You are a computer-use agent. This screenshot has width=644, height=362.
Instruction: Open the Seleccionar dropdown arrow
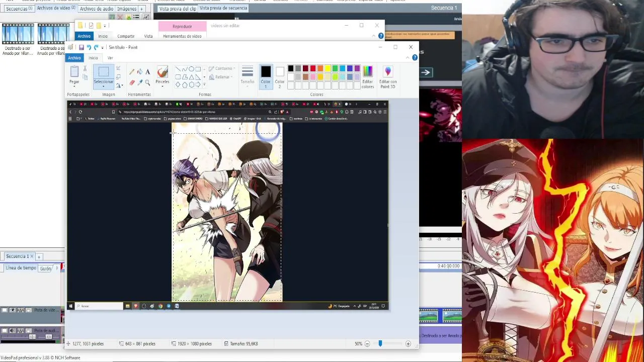coord(103,86)
